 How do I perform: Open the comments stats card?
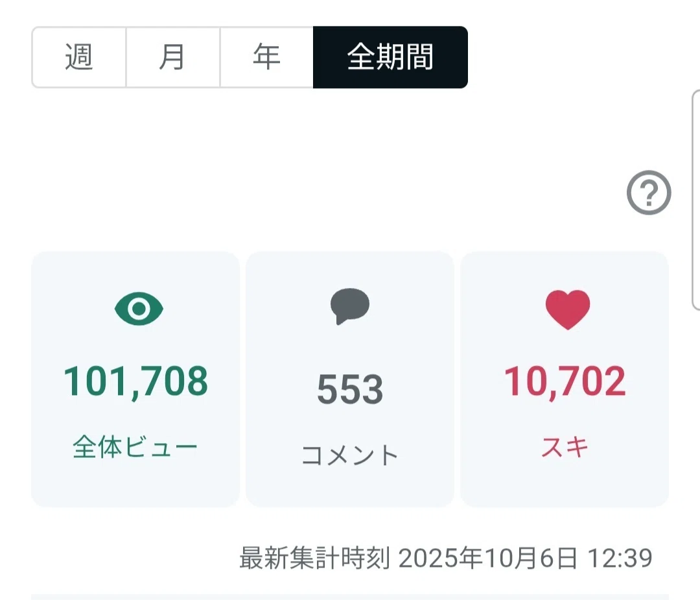coord(350,379)
